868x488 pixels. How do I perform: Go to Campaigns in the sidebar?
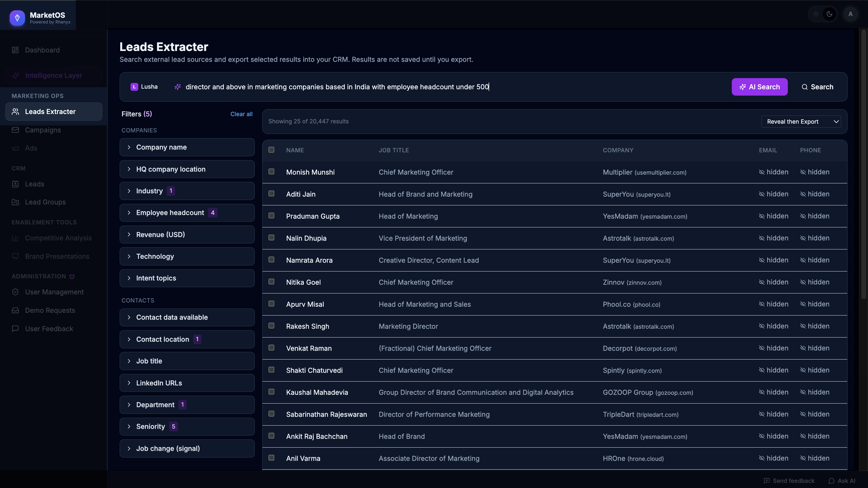pyautogui.click(x=54, y=130)
